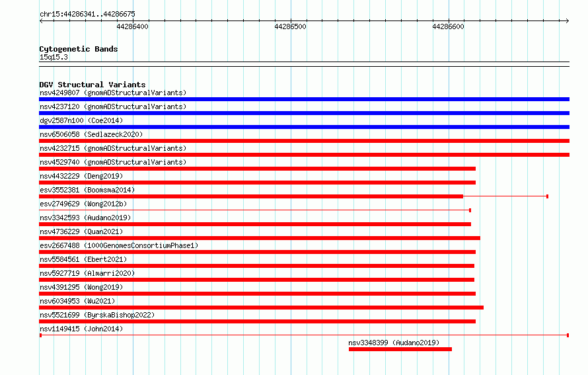Click esv2667488 1000GenomesConsortiumPhase1 label

click(x=119, y=245)
